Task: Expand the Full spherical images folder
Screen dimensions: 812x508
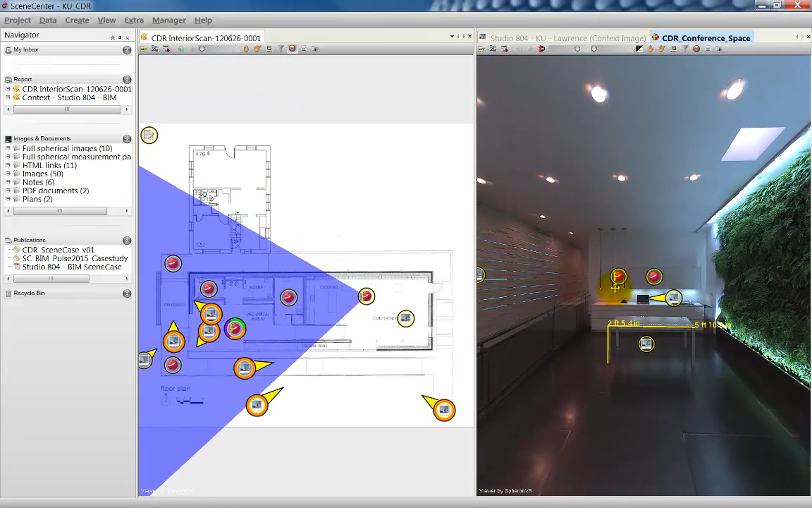Action: pos(8,148)
